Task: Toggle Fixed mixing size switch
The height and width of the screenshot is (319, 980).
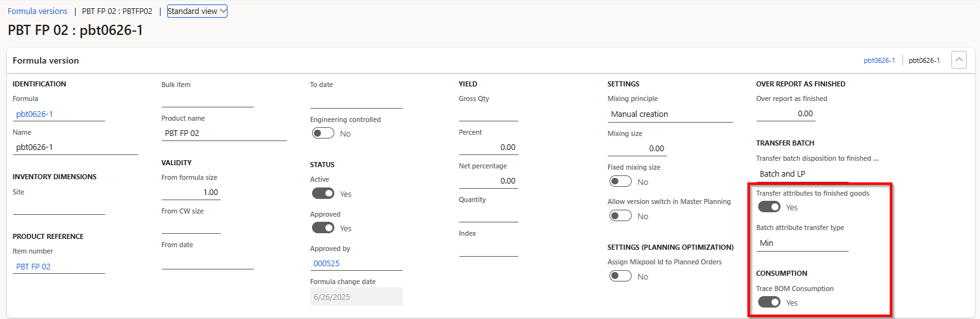Action: tap(620, 182)
